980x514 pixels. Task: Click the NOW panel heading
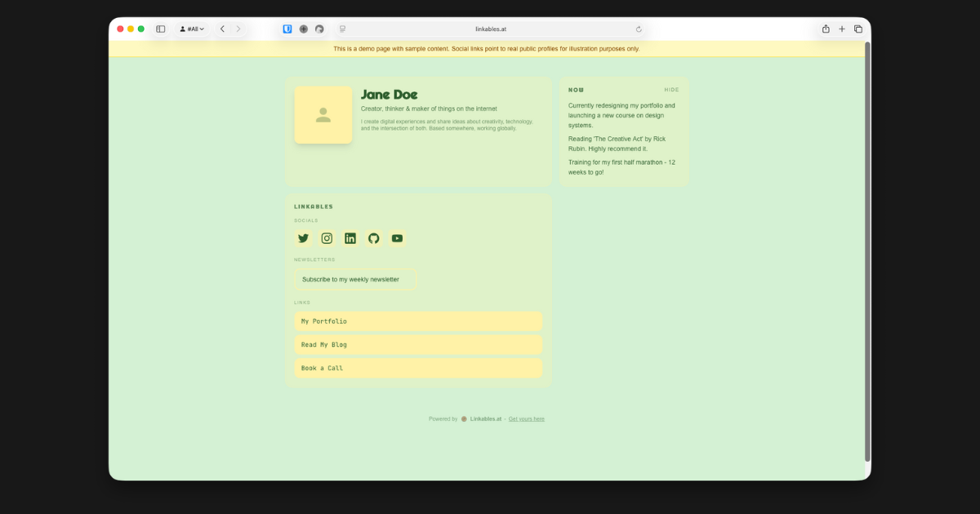[577, 90]
